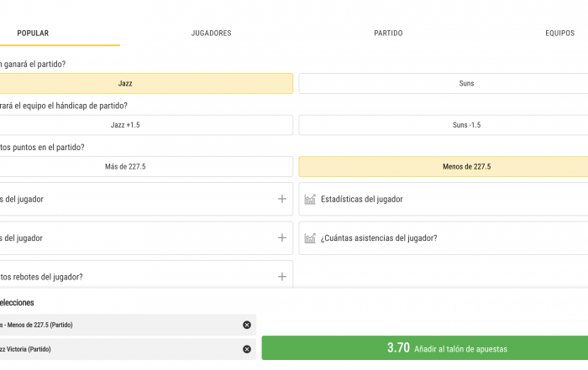Open ¿Cuántas asistencias del jugador? section
The image size is (588, 370).
(x=444, y=238)
